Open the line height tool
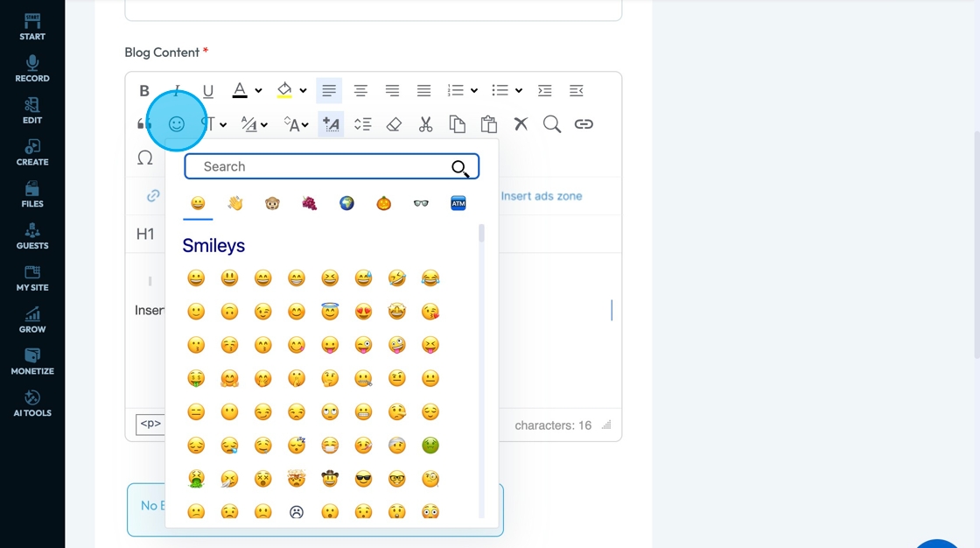The image size is (980, 548). [362, 123]
